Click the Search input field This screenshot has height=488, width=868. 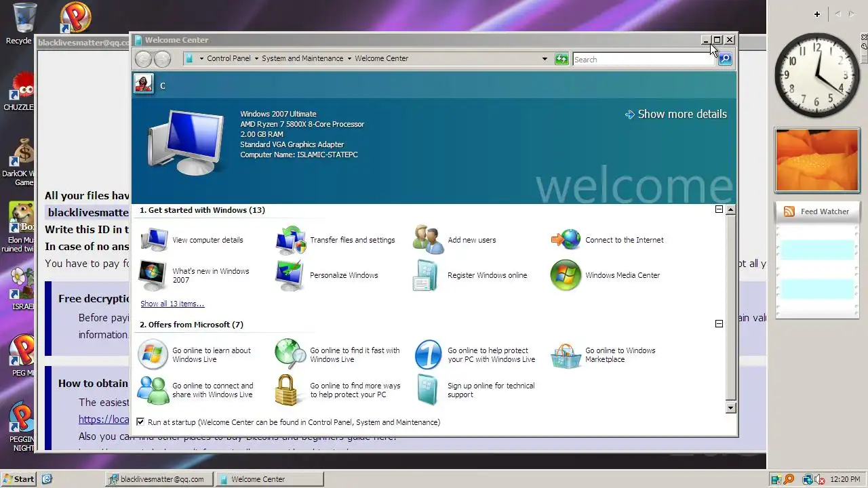[x=644, y=60]
